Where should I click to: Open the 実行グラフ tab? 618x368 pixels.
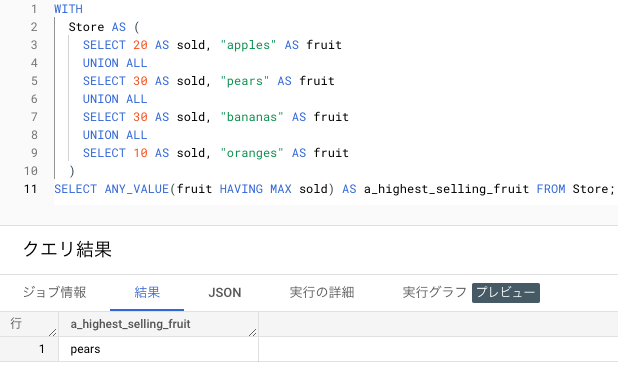pyautogui.click(x=434, y=292)
